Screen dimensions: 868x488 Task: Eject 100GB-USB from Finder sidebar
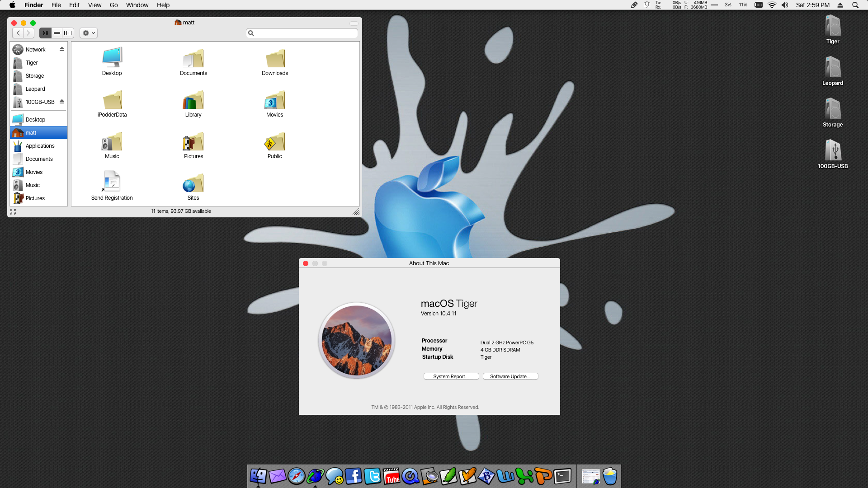point(62,102)
